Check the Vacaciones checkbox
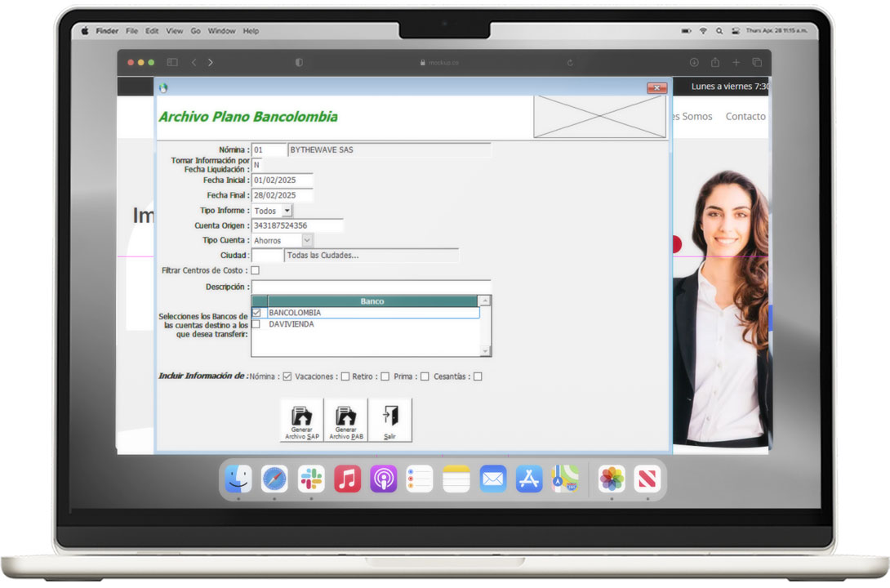The height and width of the screenshot is (588, 890). point(345,376)
